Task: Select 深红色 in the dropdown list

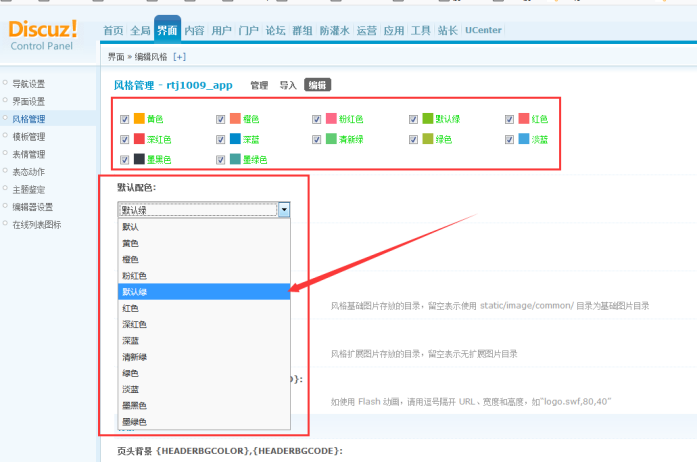Action: pyautogui.click(x=204, y=324)
